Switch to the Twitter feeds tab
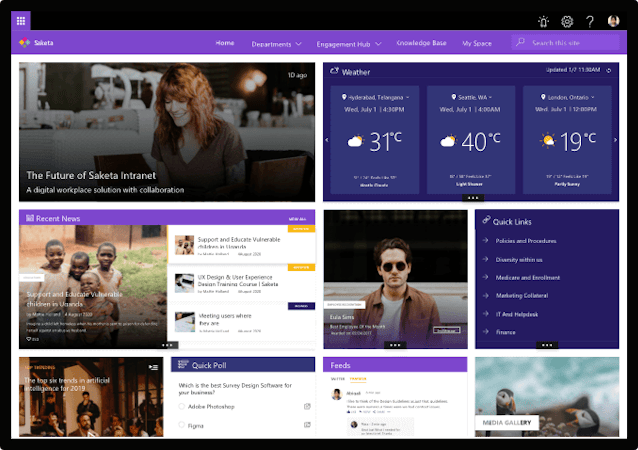 338,379
